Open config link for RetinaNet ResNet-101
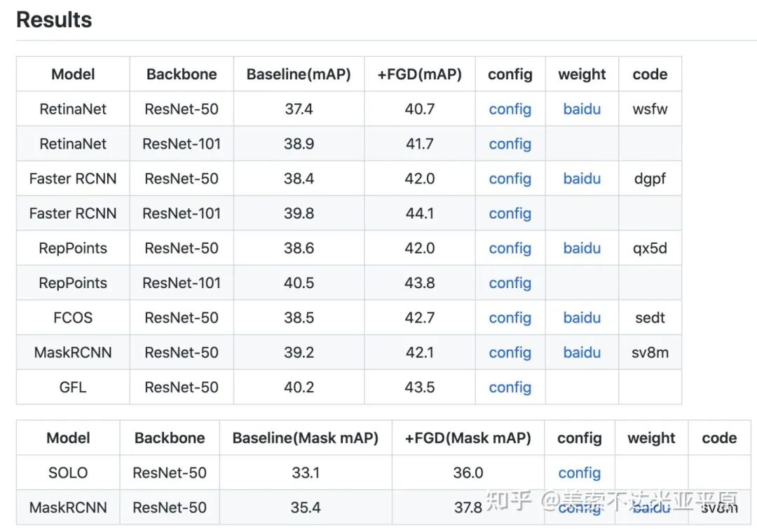The width and height of the screenshot is (757, 532). coord(510,144)
